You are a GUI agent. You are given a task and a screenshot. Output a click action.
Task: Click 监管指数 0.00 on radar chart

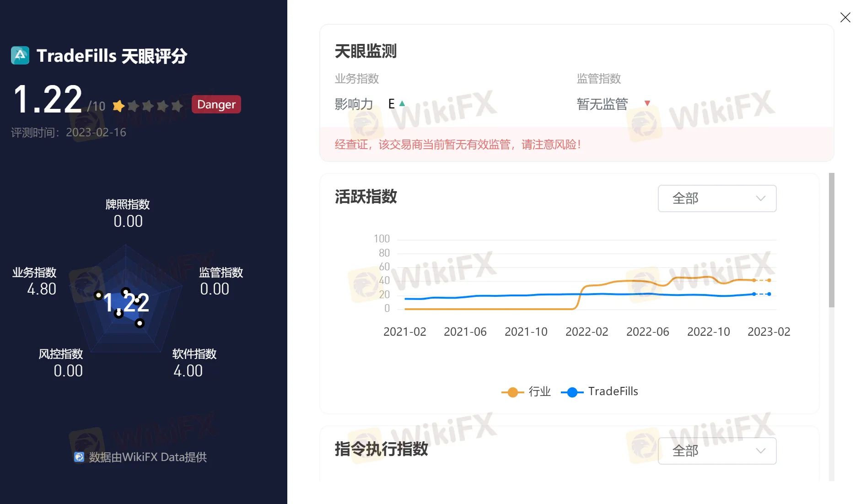(x=221, y=281)
